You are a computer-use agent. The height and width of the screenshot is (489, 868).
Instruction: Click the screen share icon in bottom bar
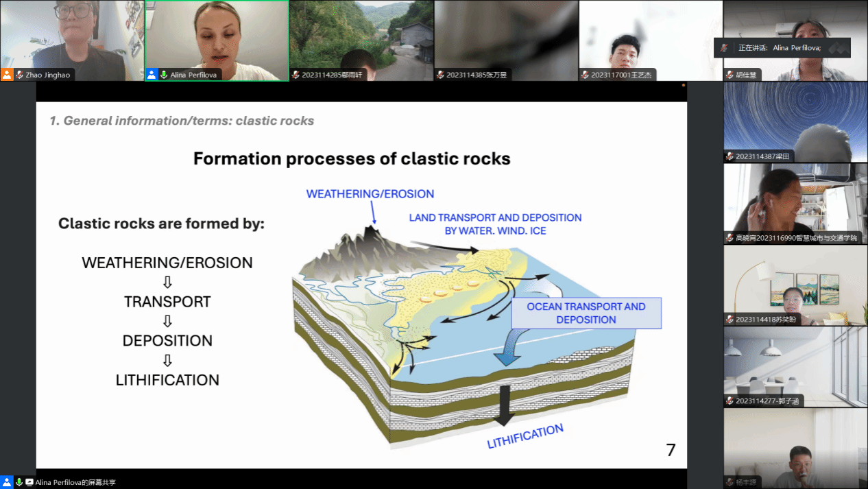[29, 483]
